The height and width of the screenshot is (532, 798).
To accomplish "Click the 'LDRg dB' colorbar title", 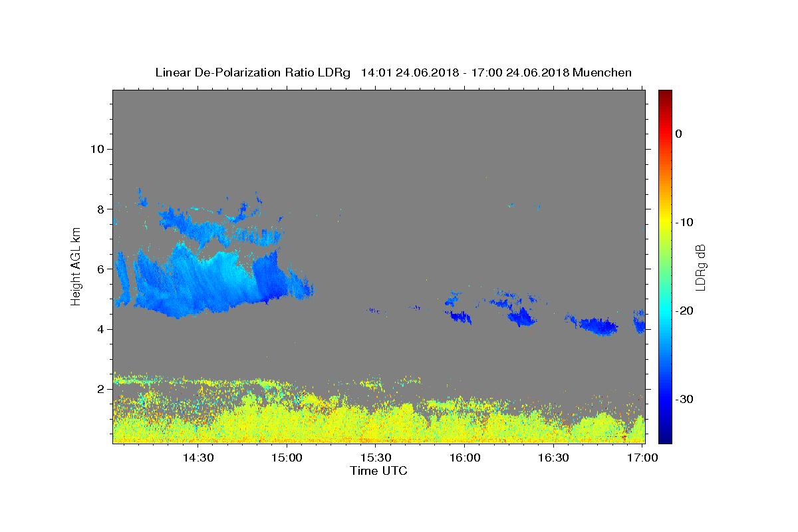I will 700,267.
